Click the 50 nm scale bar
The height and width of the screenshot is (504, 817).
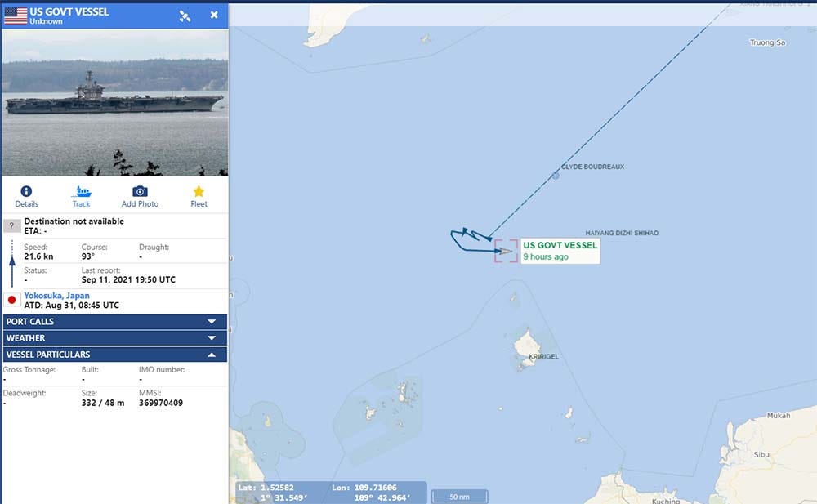tap(459, 497)
